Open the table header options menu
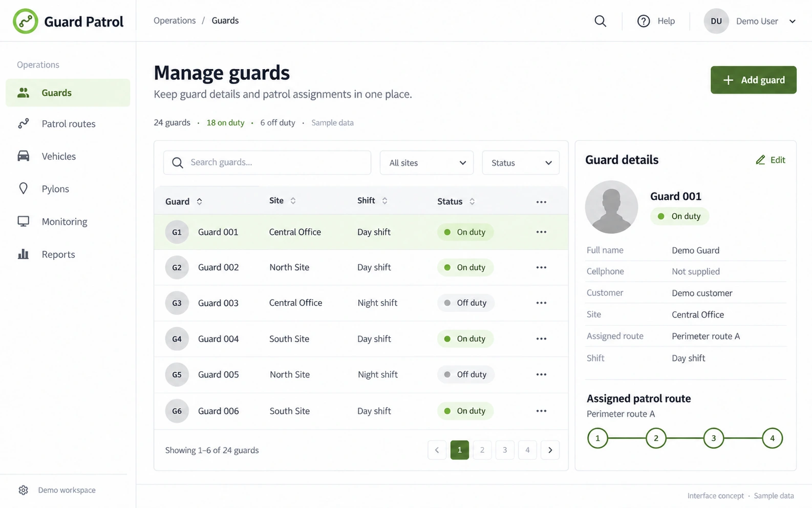 point(541,202)
